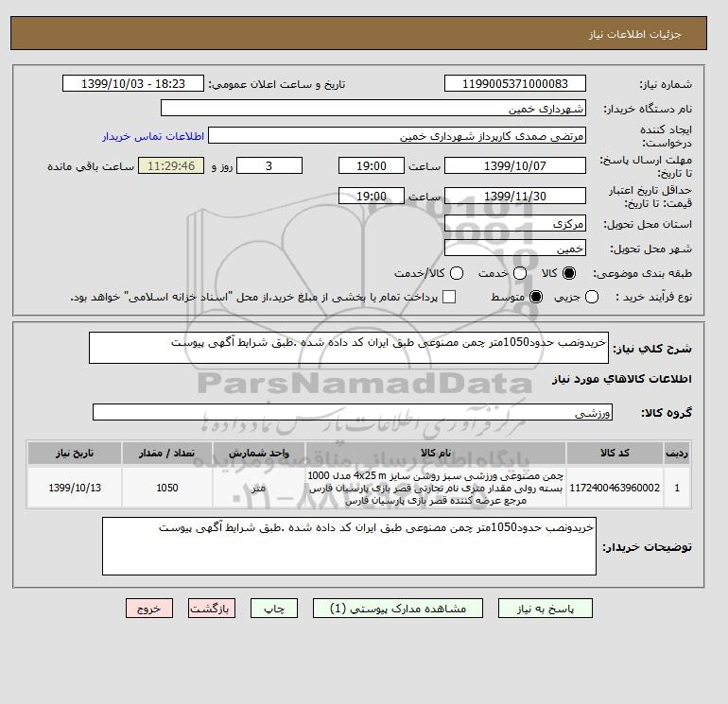Viewport: 728px width, 704px height.
Task: Click the ردیف column header
Action: [677, 453]
